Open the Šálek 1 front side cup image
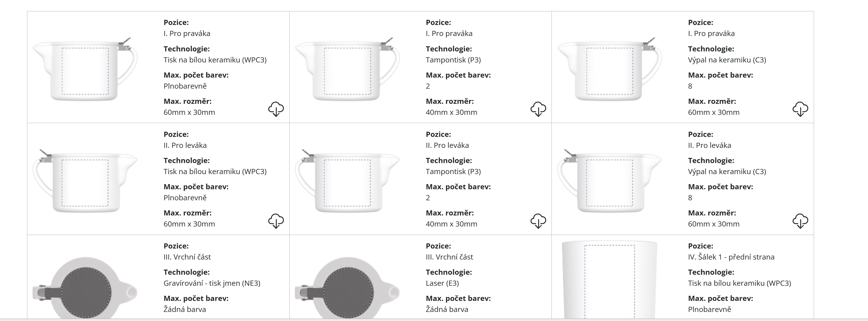The width and height of the screenshot is (868, 321). (x=609, y=280)
